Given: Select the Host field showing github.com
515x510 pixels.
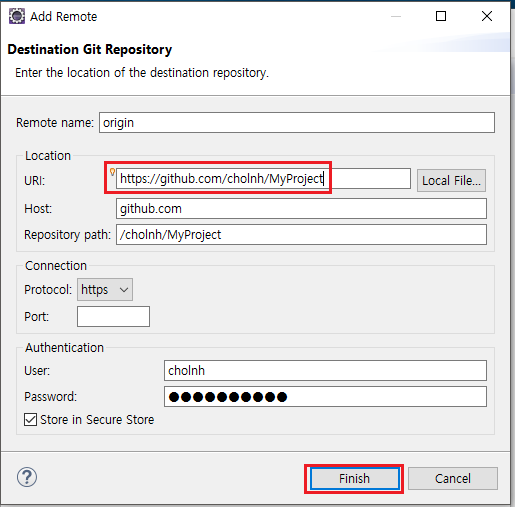Looking at the screenshot, I should click(301, 209).
